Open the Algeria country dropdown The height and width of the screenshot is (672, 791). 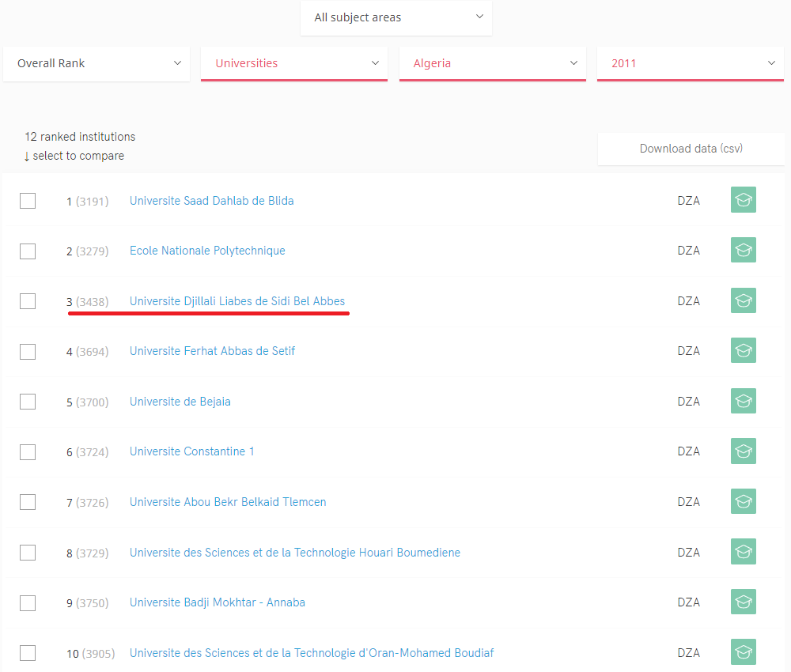pos(492,63)
